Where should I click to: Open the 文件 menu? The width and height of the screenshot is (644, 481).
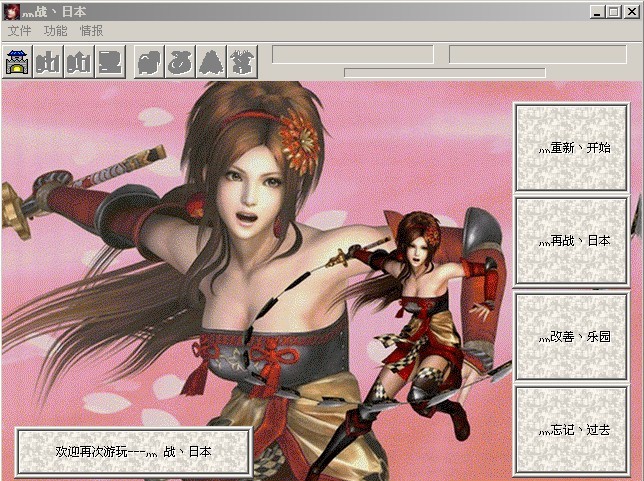(x=19, y=31)
